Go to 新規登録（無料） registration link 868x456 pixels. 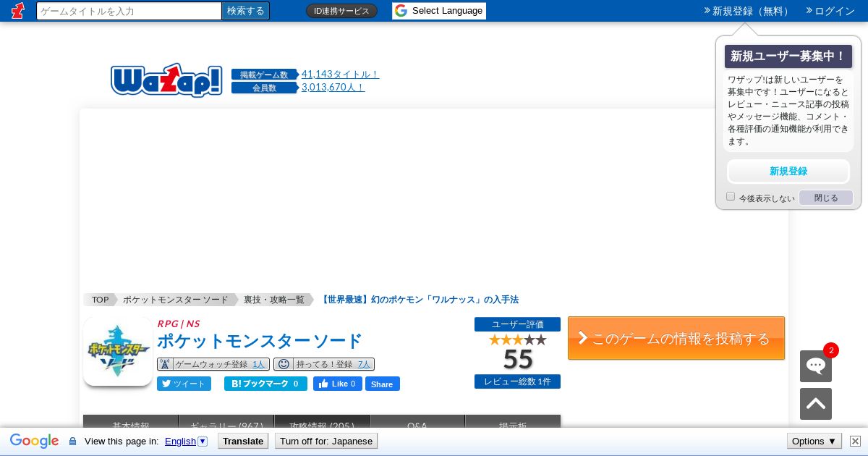747,11
